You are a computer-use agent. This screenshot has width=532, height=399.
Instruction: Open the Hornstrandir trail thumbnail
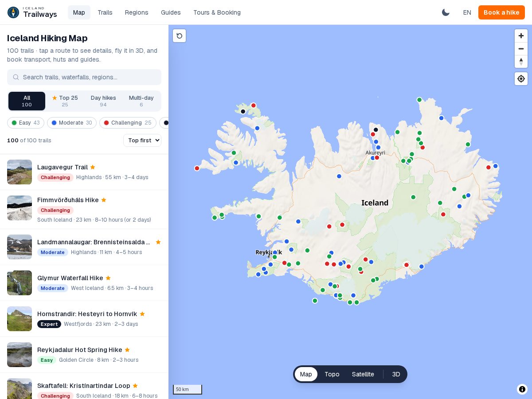click(20, 319)
